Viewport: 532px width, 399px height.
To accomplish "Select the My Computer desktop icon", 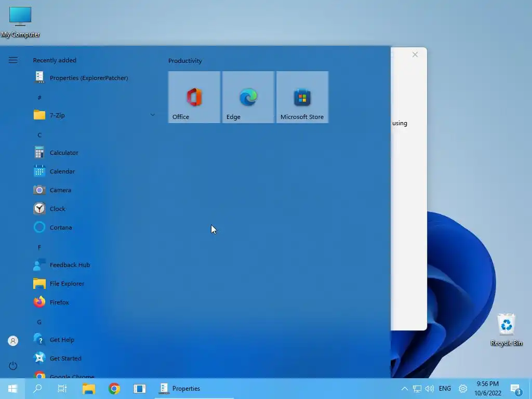I will 20,22.
